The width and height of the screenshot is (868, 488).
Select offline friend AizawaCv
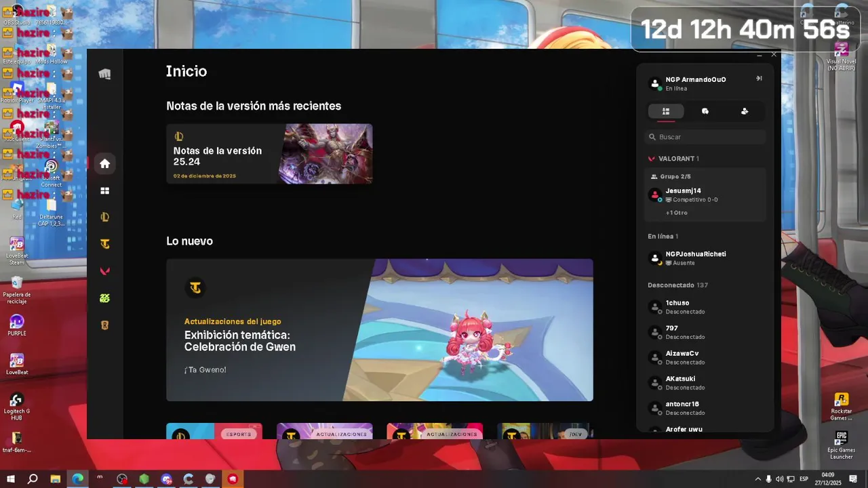[x=705, y=357]
